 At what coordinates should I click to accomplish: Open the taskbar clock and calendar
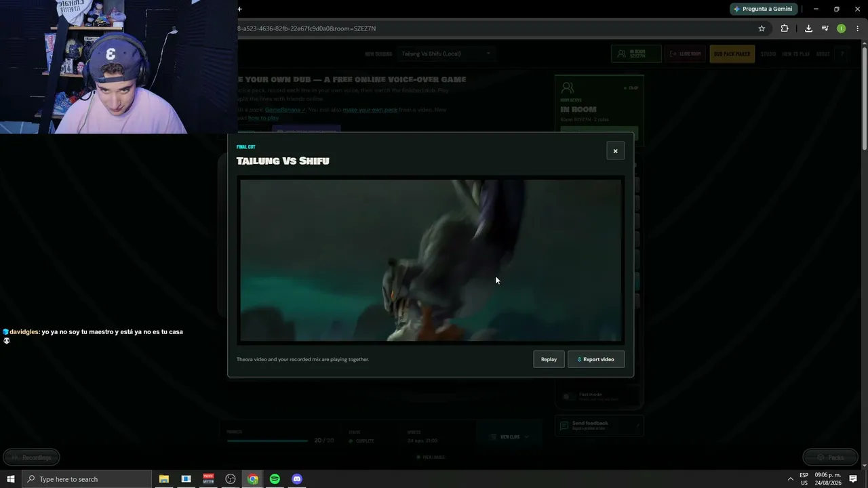tap(828, 479)
